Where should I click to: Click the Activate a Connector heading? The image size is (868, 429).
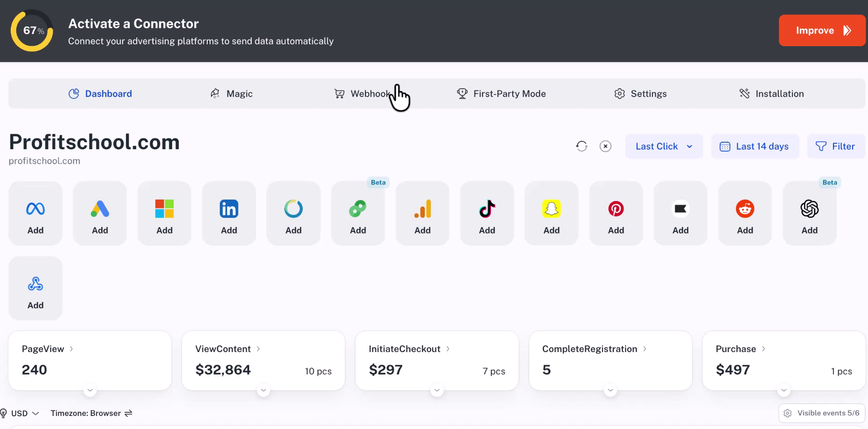click(133, 24)
